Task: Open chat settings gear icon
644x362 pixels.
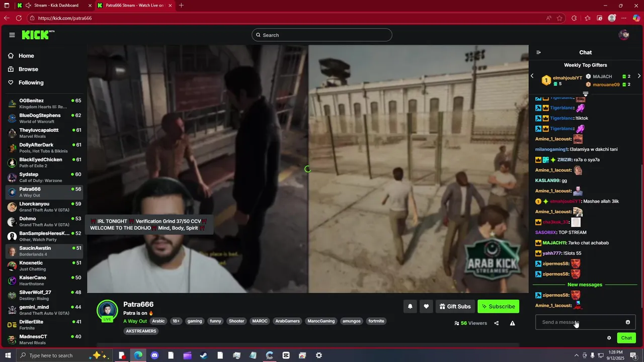Action: pos(609,338)
